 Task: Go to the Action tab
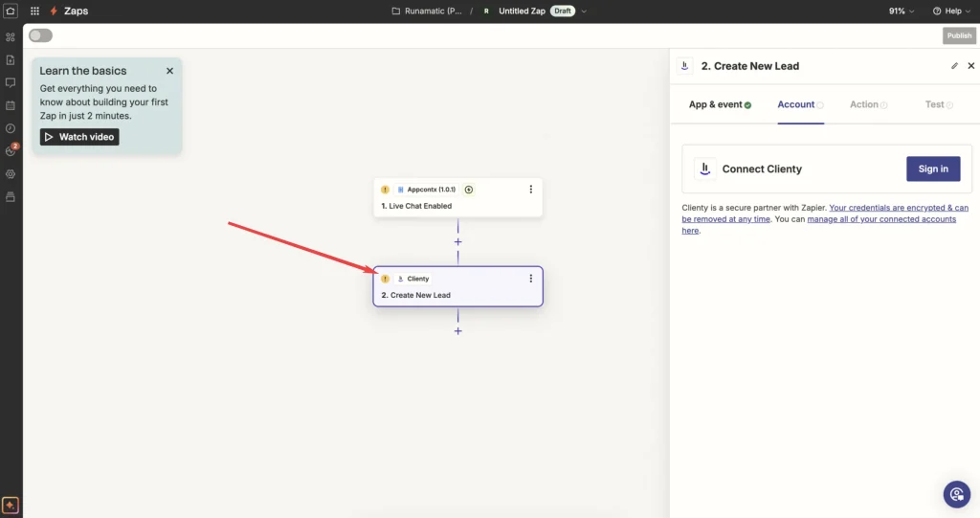(868, 104)
